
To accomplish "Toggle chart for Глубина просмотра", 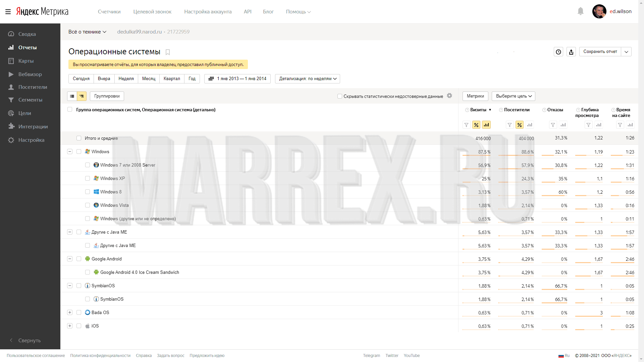I will [x=599, y=125].
